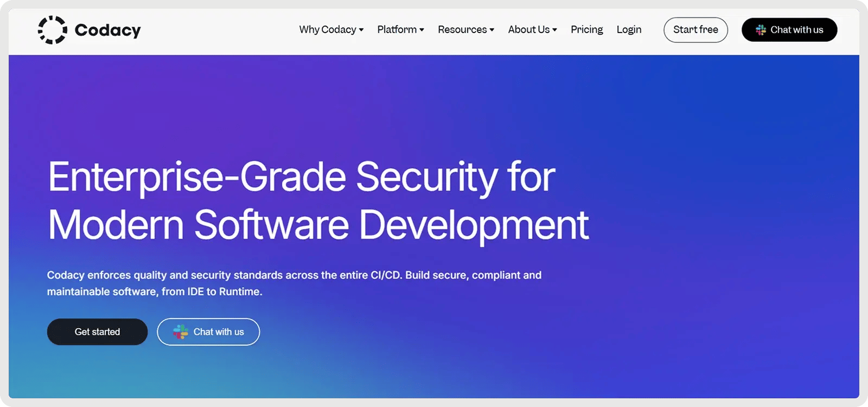Open the Why Codacy menu label
The image size is (868, 407).
tap(327, 30)
